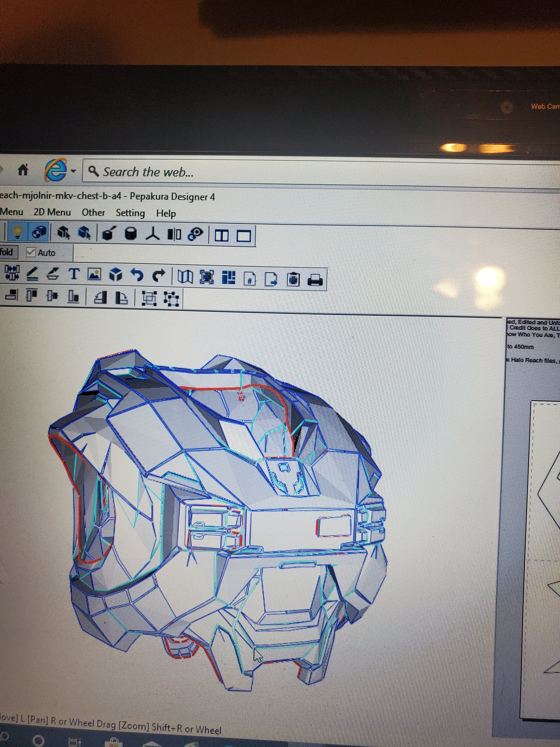560x747 pixels.
Task: Select the edge color pencil tool
Action: [32, 273]
